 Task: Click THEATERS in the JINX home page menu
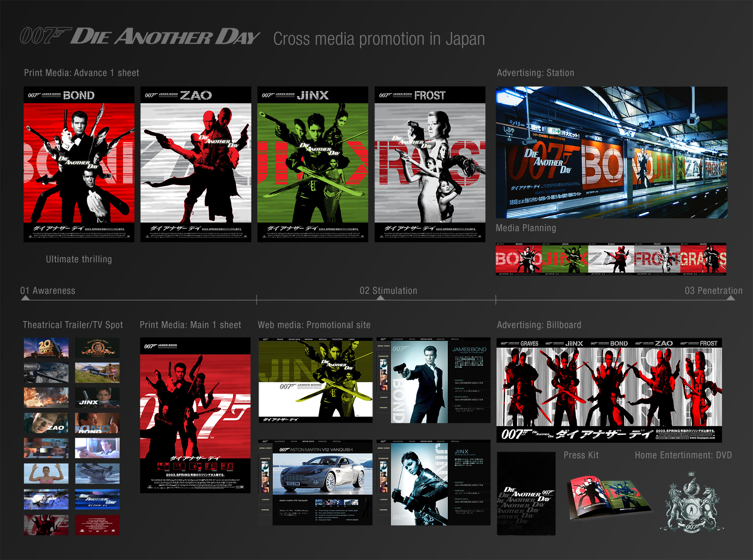337,339
